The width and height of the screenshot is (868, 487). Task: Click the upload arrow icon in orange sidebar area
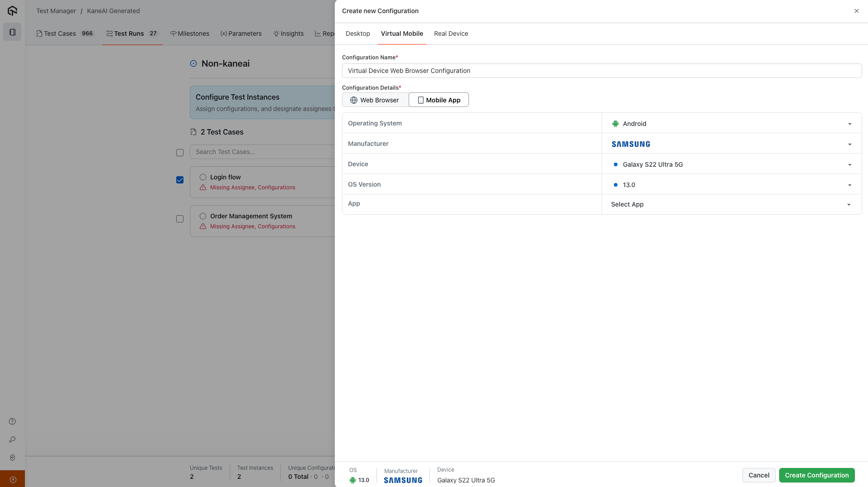click(12, 478)
